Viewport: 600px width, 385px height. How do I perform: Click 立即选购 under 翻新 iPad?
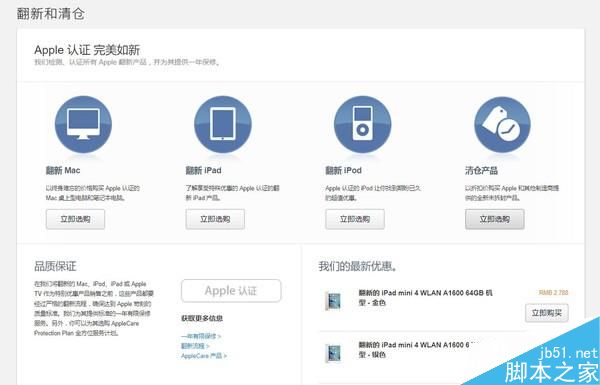click(215, 219)
